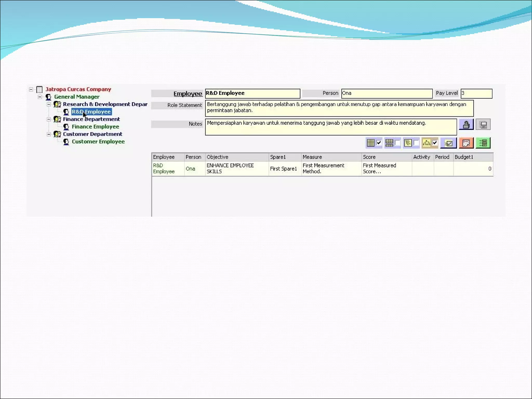
Task: Check the checkbox beside the split table icon
Action: [x=397, y=143]
